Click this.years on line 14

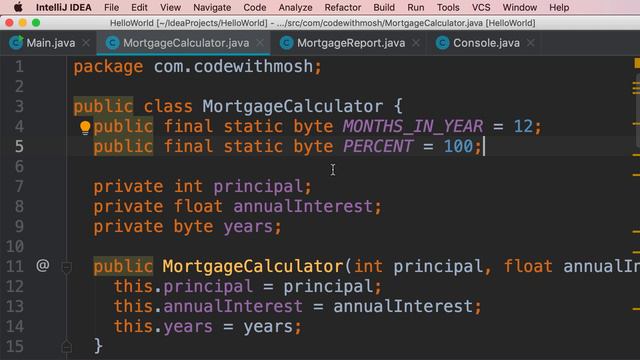click(163, 327)
